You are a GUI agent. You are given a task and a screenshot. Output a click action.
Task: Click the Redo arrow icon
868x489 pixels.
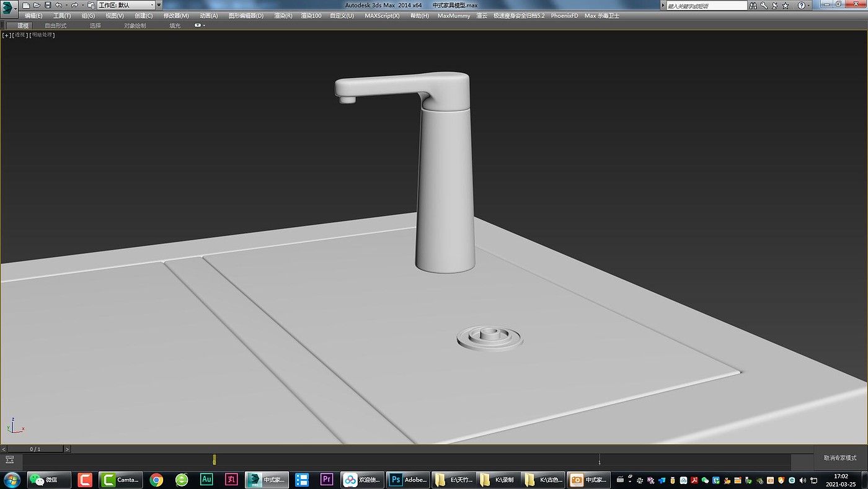pyautogui.click(x=74, y=5)
